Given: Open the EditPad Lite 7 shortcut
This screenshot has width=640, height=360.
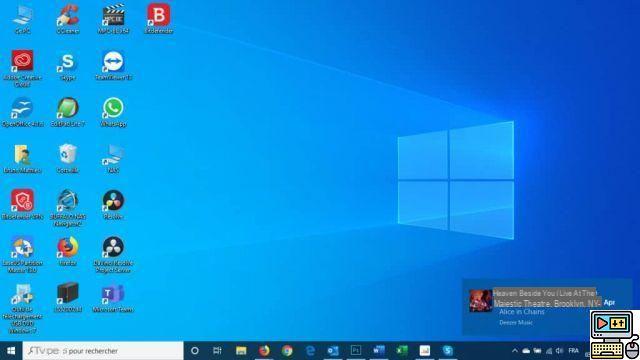Looking at the screenshot, I should click(68, 111).
